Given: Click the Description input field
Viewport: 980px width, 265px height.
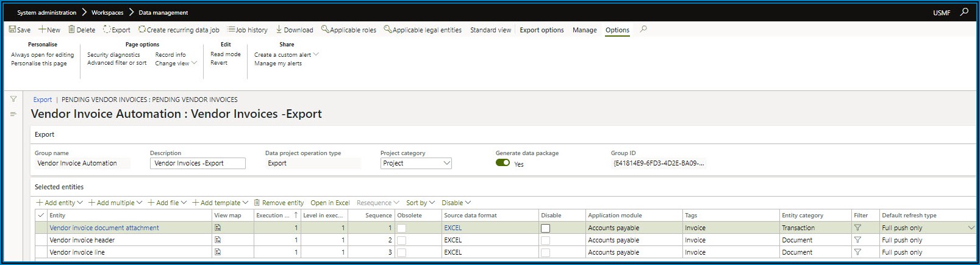Looking at the screenshot, I should pyautogui.click(x=198, y=163).
